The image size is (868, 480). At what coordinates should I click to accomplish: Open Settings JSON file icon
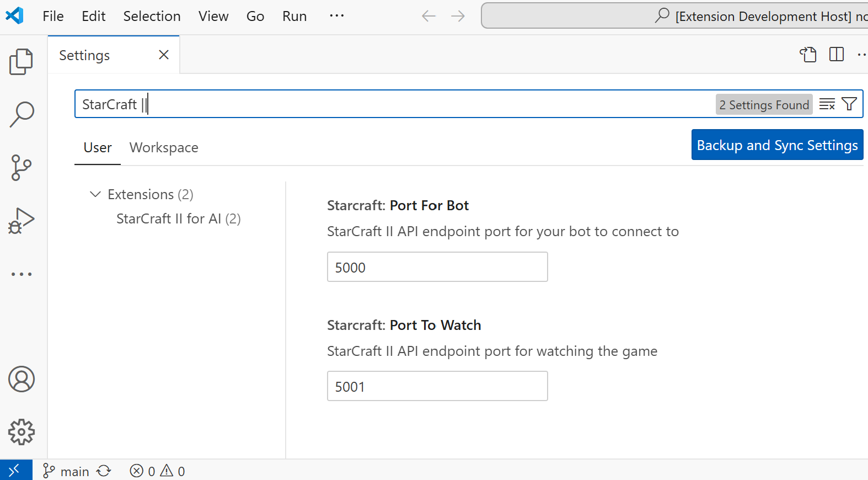(808, 55)
